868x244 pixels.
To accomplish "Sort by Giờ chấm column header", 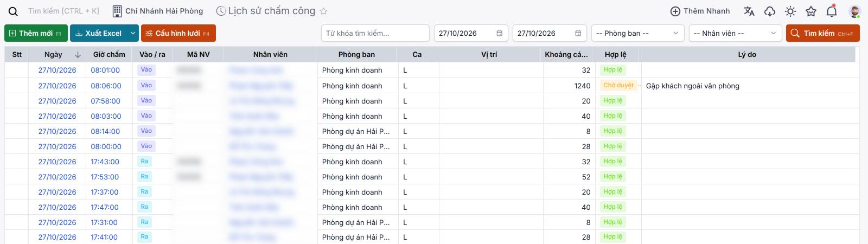I will [109, 54].
